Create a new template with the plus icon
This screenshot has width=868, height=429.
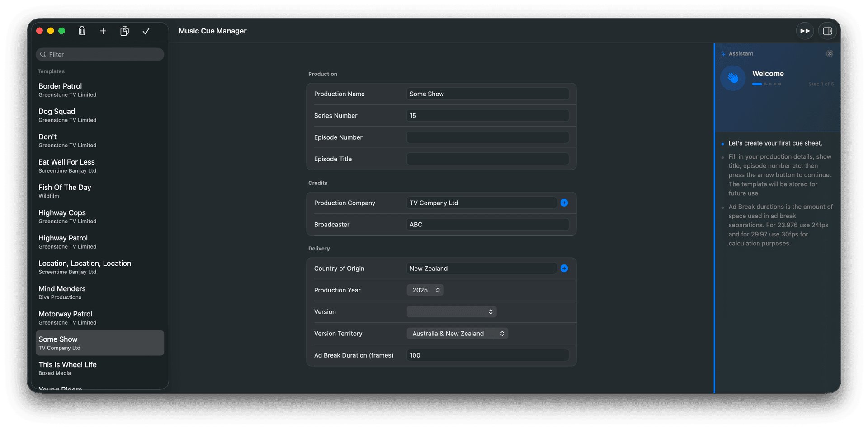103,31
